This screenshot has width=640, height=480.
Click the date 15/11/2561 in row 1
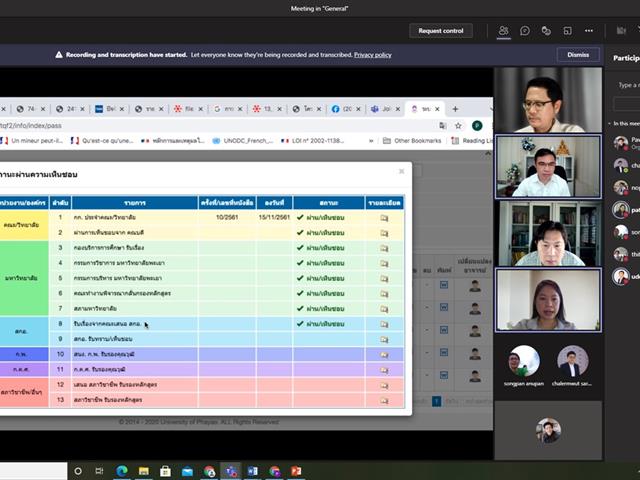[274, 217]
